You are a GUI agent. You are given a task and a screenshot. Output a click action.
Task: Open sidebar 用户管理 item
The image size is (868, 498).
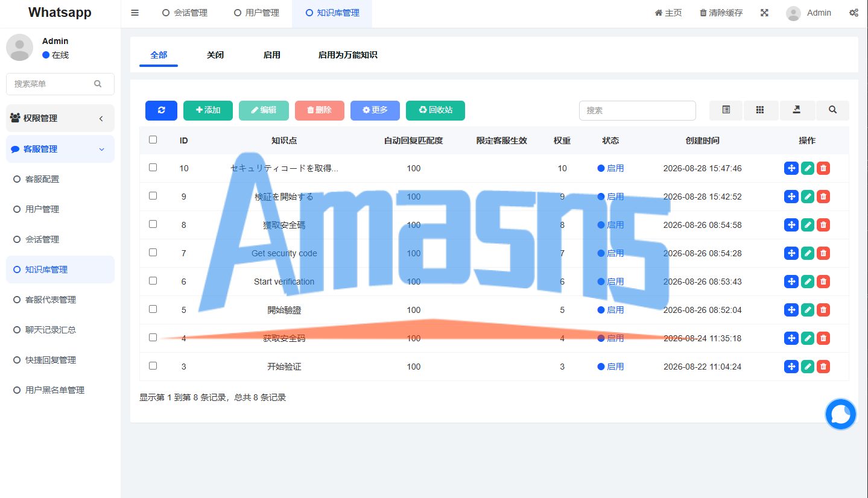coord(60,209)
